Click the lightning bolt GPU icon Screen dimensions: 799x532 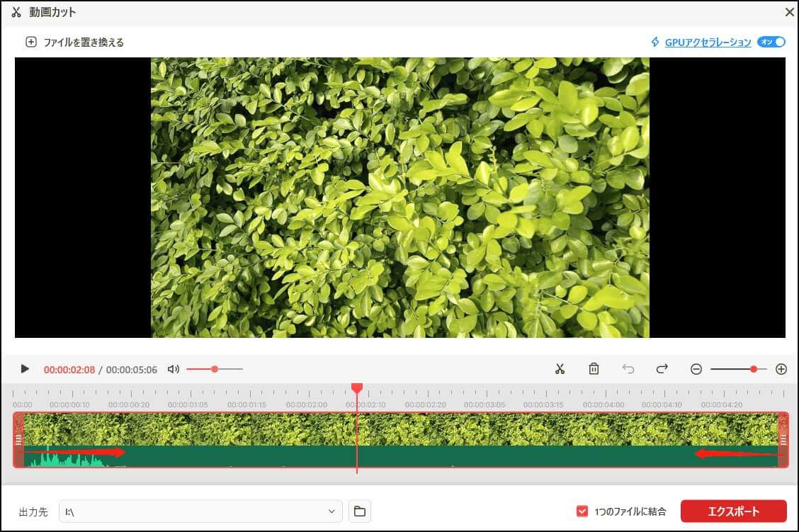coord(655,42)
